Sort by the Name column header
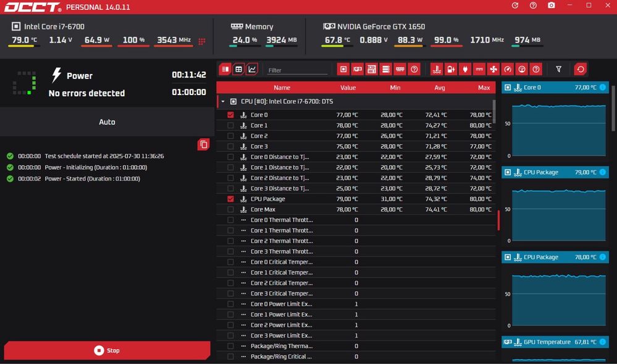This screenshot has width=617, height=364. point(282,88)
